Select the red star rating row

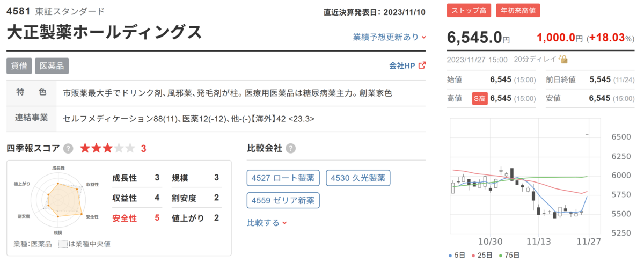[x=108, y=149]
